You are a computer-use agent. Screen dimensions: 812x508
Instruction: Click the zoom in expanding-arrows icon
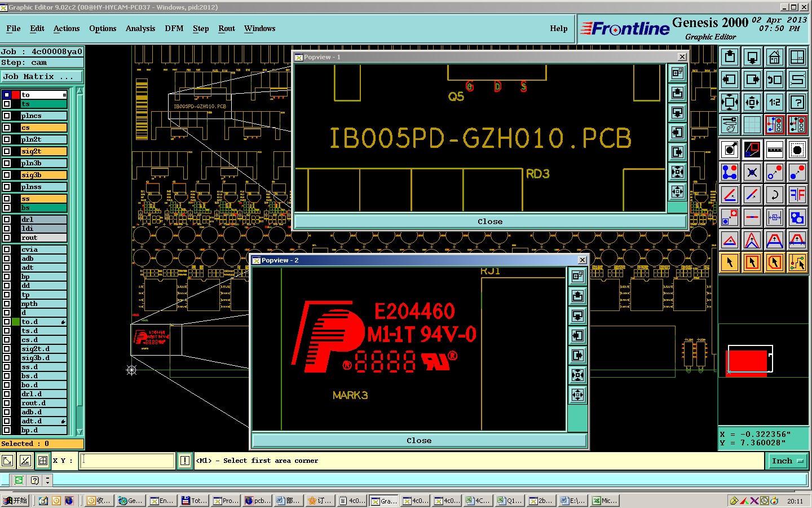click(x=730, y=102)
